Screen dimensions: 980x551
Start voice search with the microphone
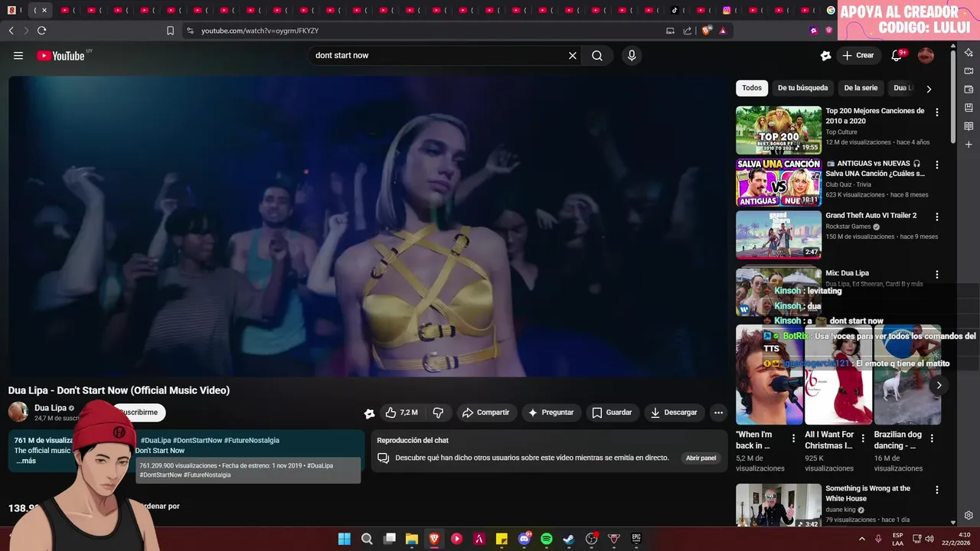pos(632,55)
